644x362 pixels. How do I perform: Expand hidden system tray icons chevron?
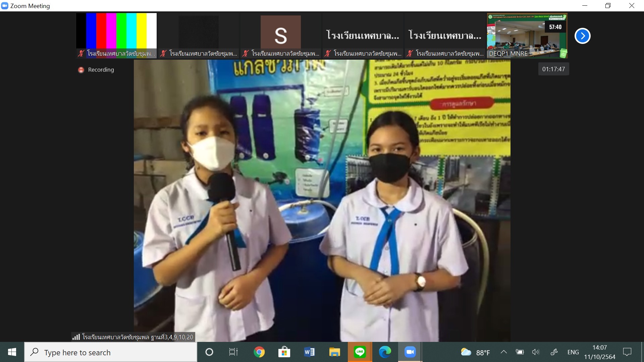point(503,352)
